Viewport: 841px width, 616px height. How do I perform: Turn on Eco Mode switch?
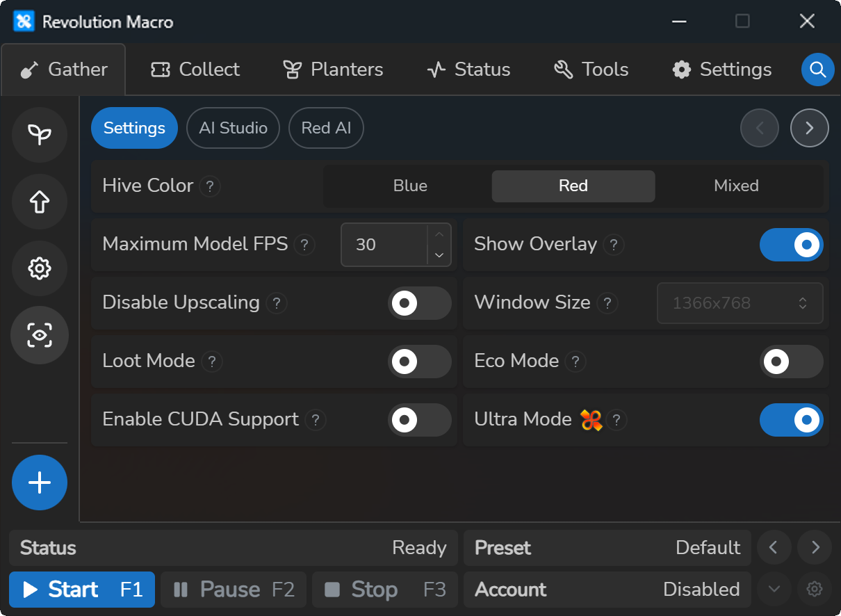coord(792,362)
